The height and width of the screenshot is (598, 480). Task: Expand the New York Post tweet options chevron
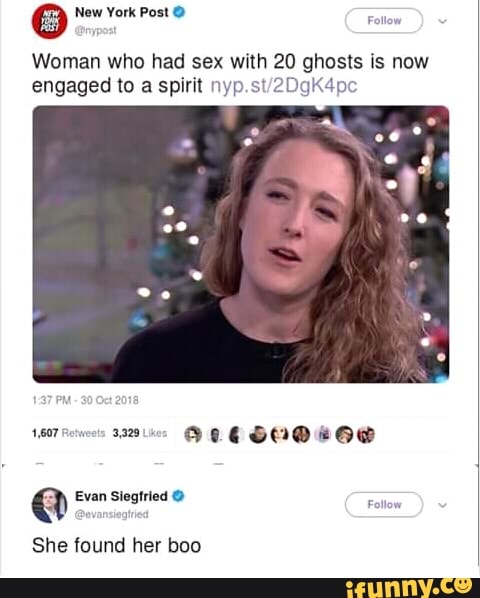442,21
